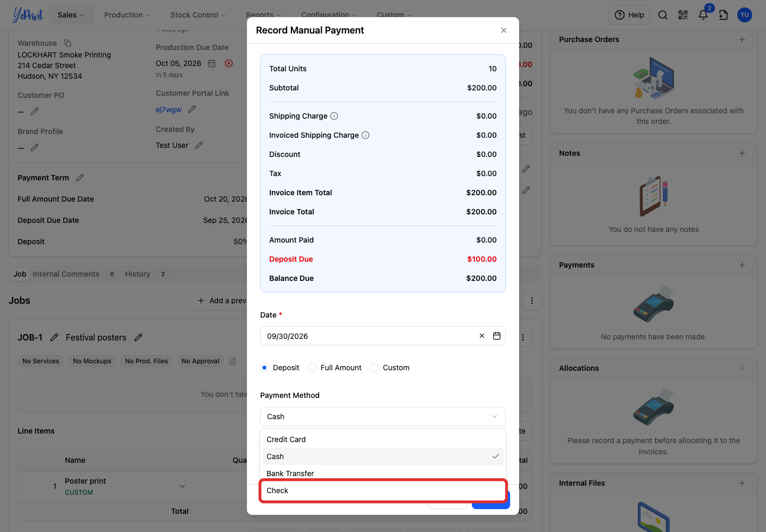This screenshot has height=532, width=766.
Task: Add a note plus icon
Action: [742, 153]
